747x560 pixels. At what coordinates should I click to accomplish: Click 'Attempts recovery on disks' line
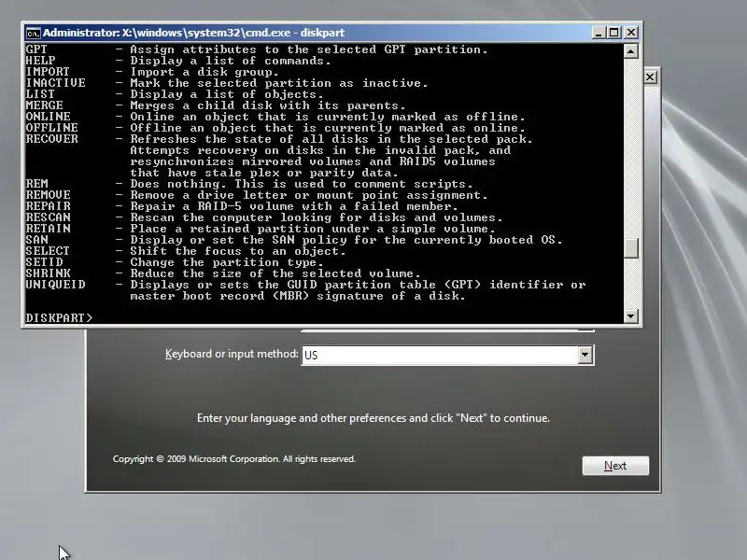(320, 150)
